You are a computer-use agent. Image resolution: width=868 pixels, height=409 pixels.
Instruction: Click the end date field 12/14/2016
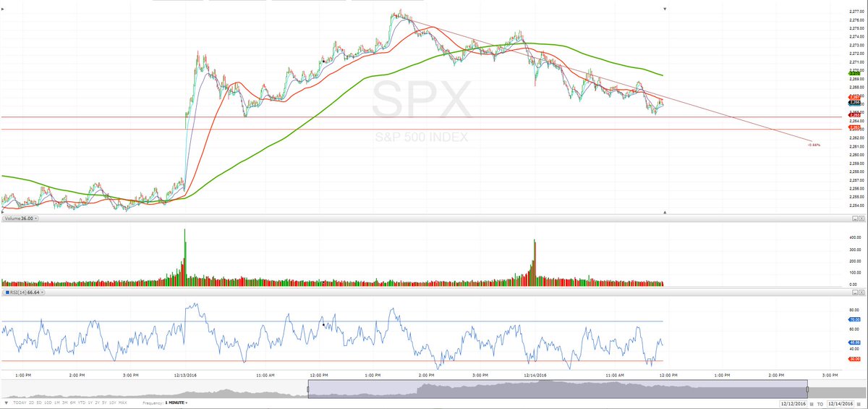(x=841, y=403)
